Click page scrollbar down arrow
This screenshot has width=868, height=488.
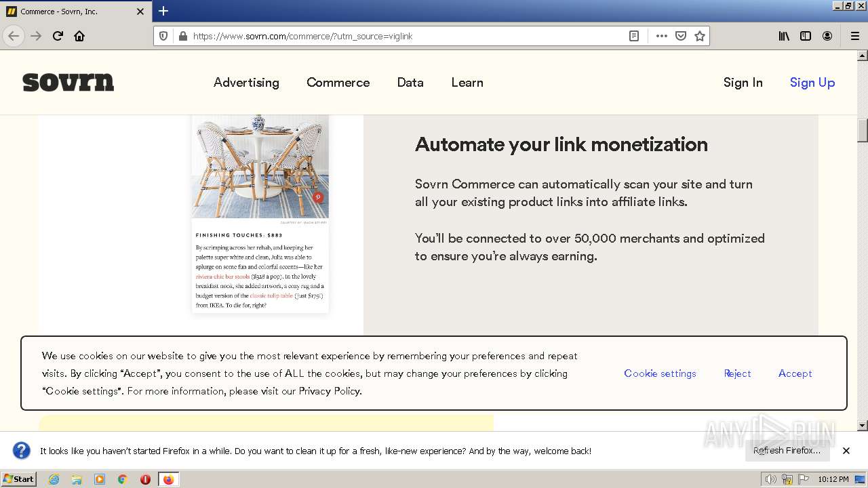click(863, 426)
